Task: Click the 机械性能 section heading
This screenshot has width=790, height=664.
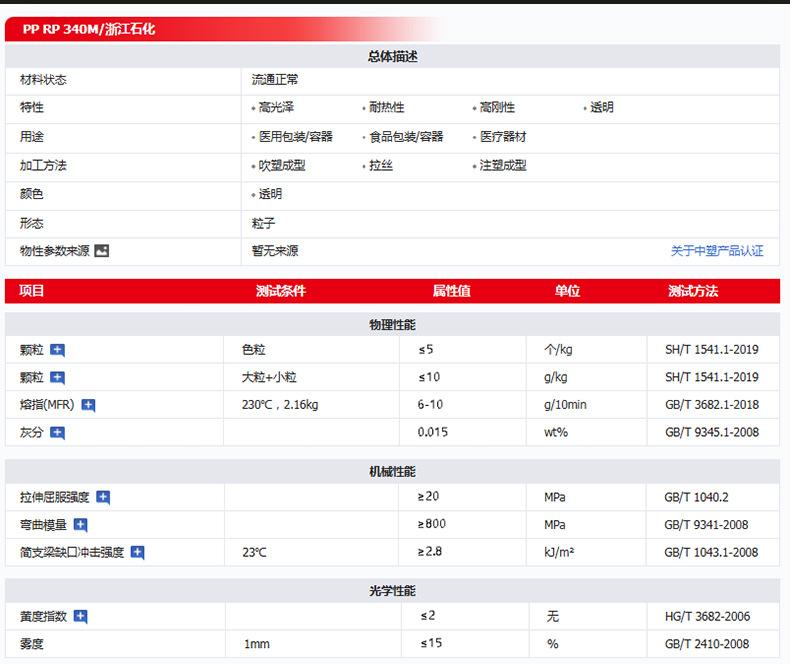Action: pos(392,472)
